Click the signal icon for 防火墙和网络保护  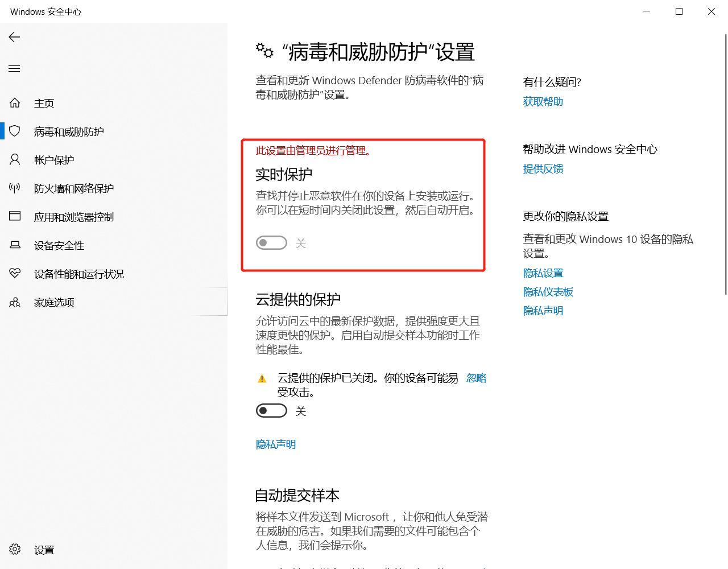(x=15, y=188)
